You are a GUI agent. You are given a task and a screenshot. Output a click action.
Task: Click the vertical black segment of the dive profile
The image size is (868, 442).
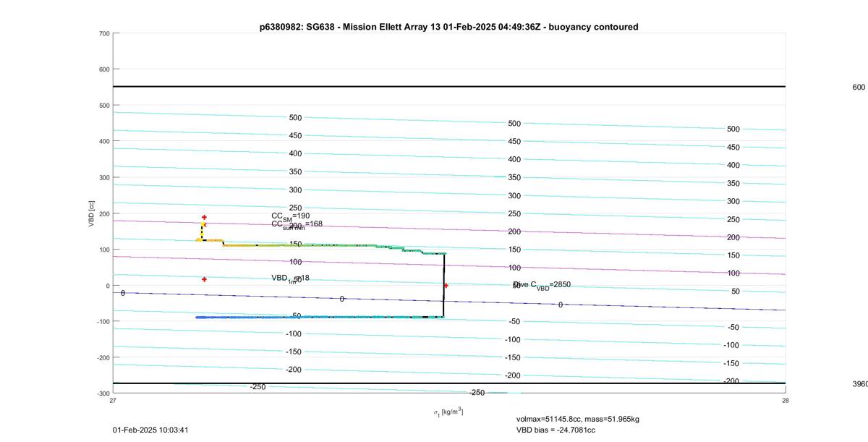(x=443, y=285)
